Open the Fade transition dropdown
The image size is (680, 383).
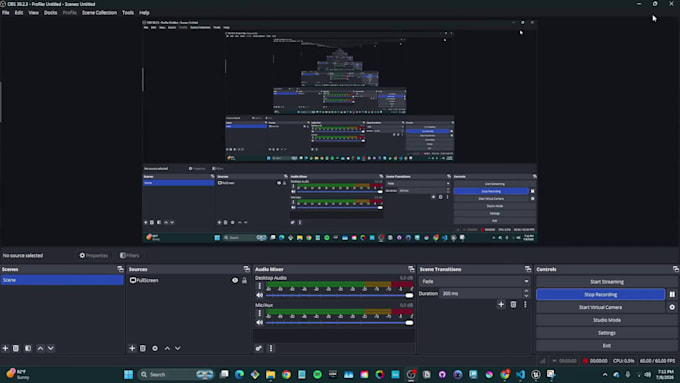pos(475,282)
